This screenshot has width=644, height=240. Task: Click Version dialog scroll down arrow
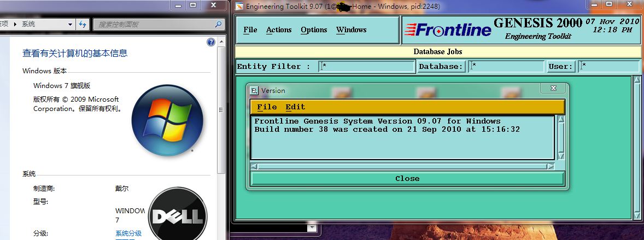pyautogui.click(x=560, y=156)
